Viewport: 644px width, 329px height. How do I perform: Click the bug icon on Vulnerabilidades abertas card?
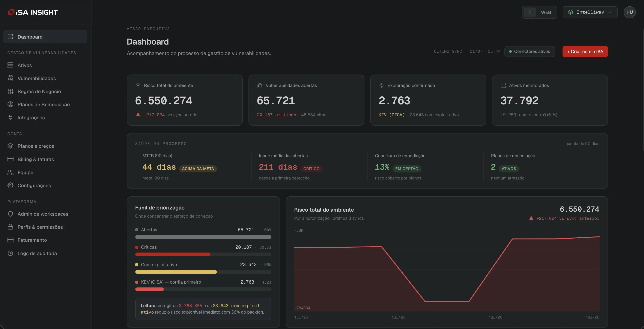click(x=260, y=85)
